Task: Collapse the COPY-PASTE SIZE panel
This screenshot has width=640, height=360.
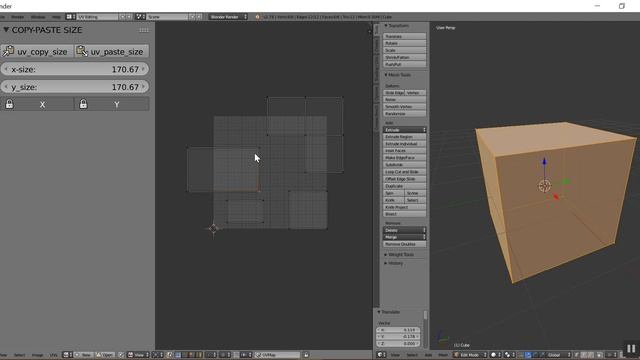Action: pos(6,30)
